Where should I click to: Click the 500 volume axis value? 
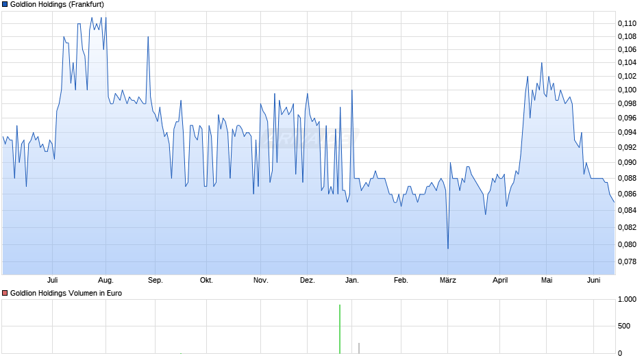[624, 326]
